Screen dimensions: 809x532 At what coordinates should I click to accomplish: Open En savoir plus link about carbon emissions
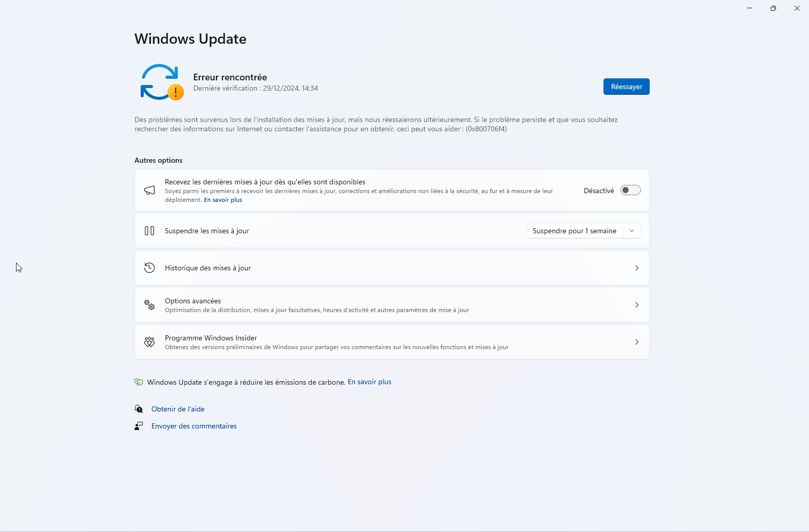369,382
